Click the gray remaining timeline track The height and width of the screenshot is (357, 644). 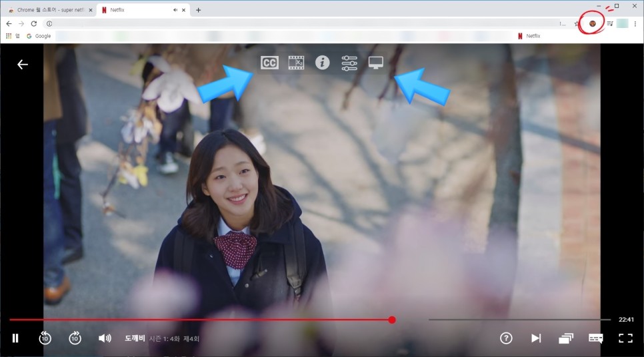[x=519, y=319]
